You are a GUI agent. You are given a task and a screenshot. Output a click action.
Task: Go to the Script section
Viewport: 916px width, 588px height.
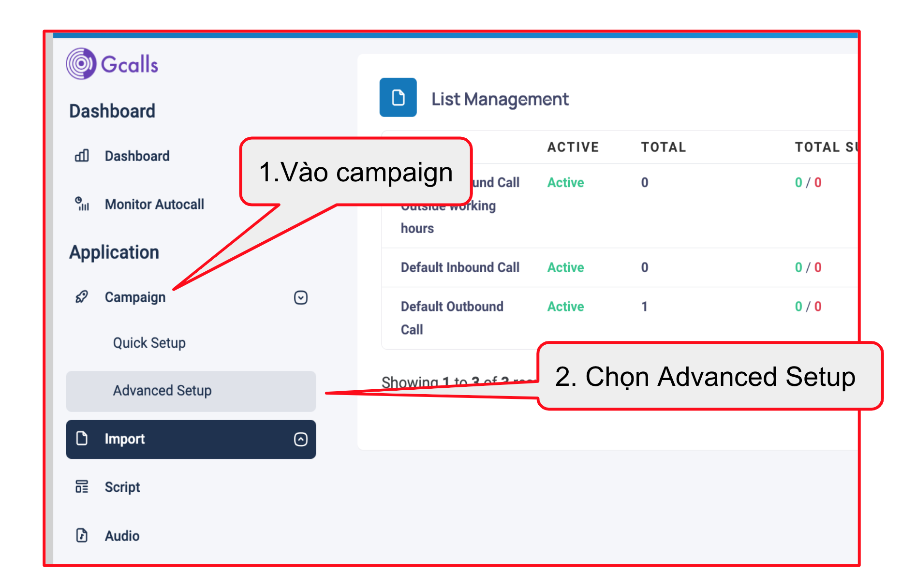pos(122,487)
